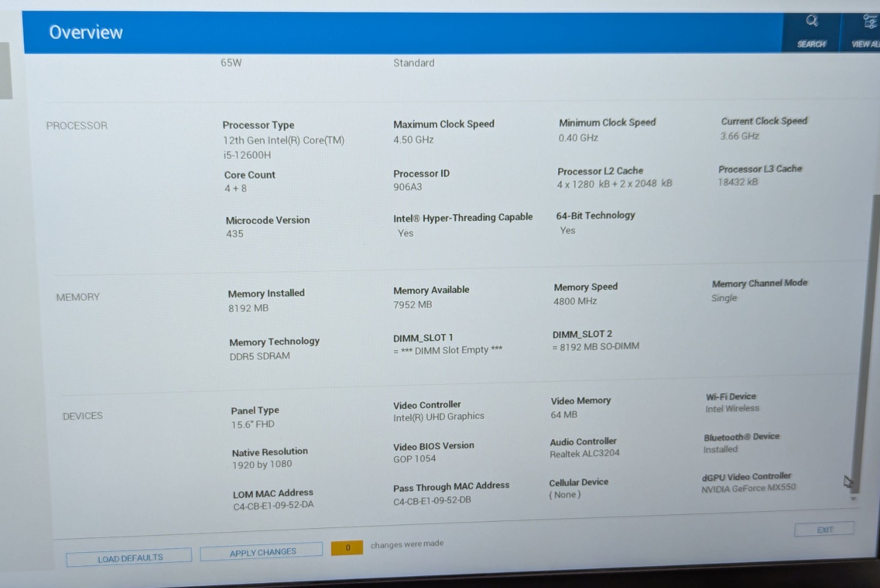Click Cellular Device value { None }
Image resolution: width=880 pixels, height=588 pixels.
(x=564, y=495)
